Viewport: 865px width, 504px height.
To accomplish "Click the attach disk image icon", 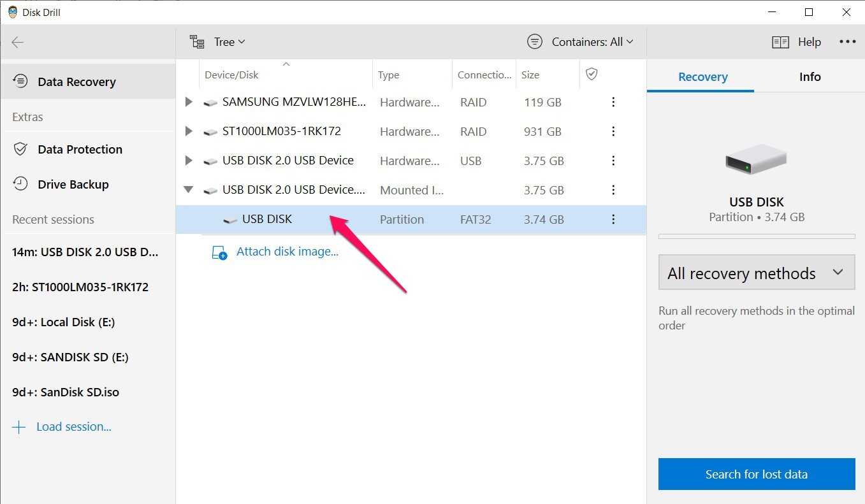I will tap(219, 251).
